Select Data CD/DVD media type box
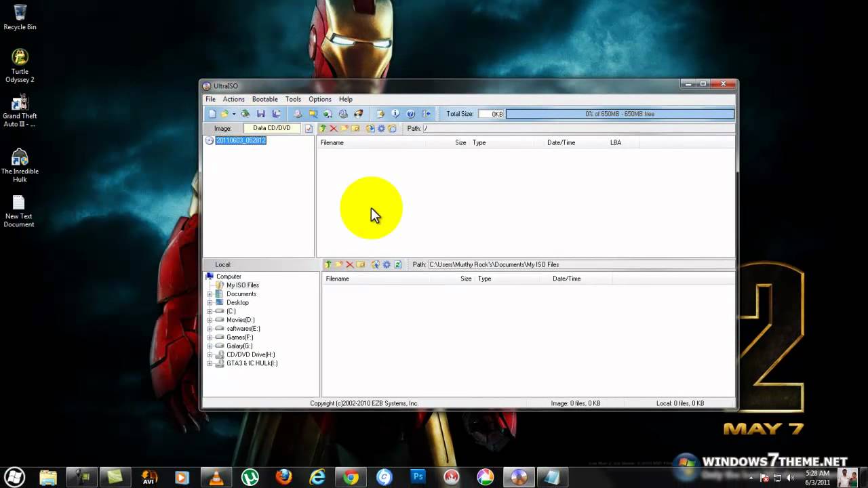This screenshot has height=488, width=868. pos(272,128)
